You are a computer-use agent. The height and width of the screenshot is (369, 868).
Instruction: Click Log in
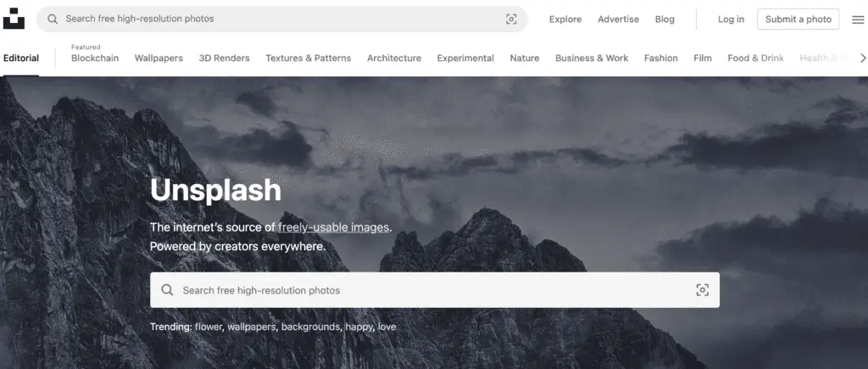point(731,19)
